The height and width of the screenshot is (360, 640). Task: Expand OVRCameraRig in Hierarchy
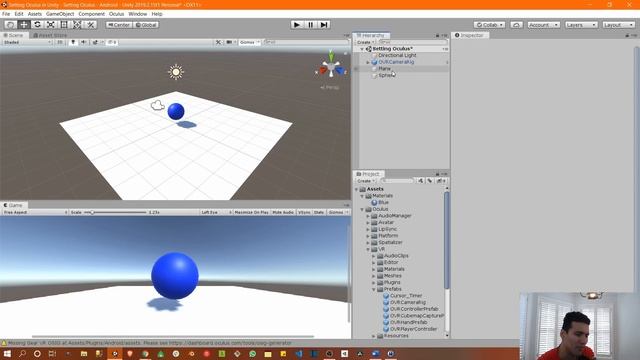coord(368,62)
